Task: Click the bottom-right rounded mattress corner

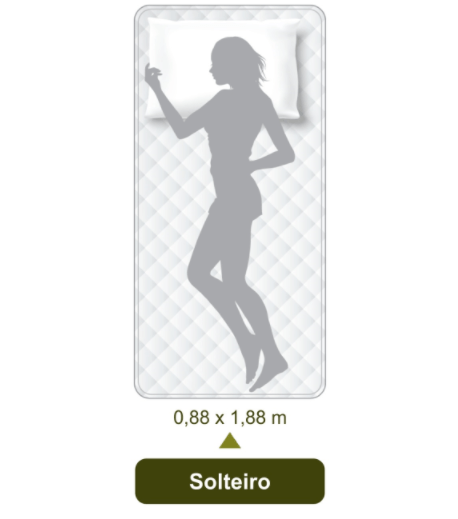Action: 318,391
